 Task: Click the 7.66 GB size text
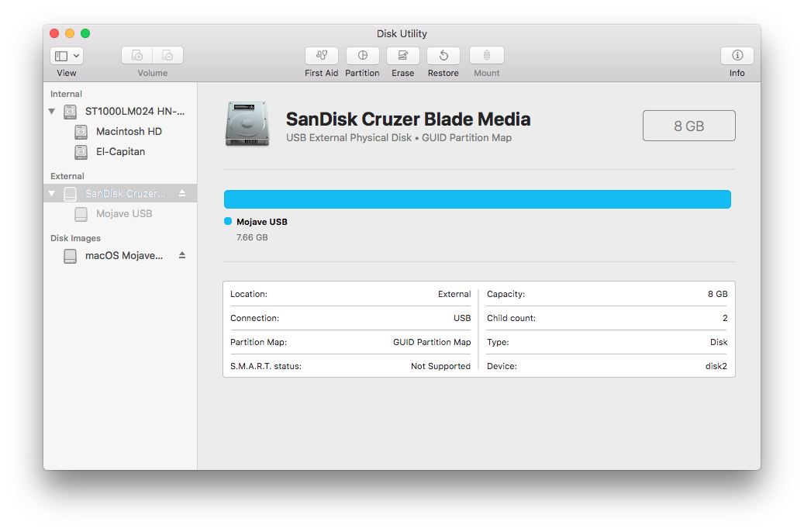(x=252, y=237)
